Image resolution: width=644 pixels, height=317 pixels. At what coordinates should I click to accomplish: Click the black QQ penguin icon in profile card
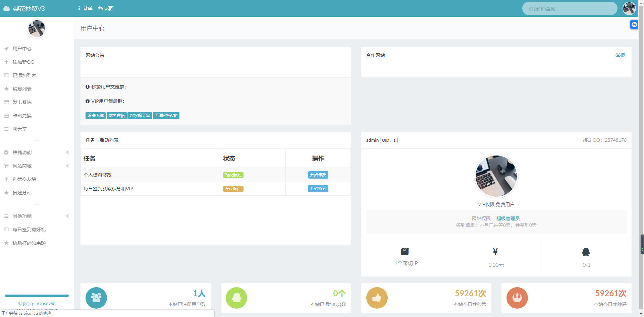click(586, 252)
